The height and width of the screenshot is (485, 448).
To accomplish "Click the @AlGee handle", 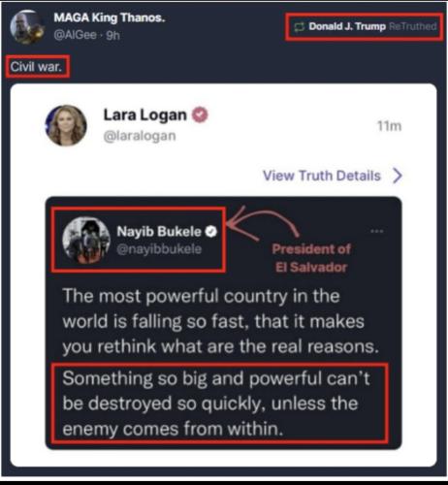I will [75, 35].
